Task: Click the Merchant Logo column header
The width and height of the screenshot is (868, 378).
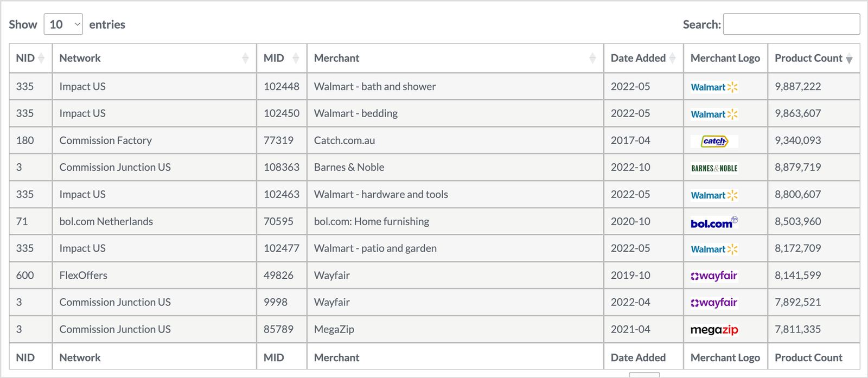Action: (x=725, y=58)
